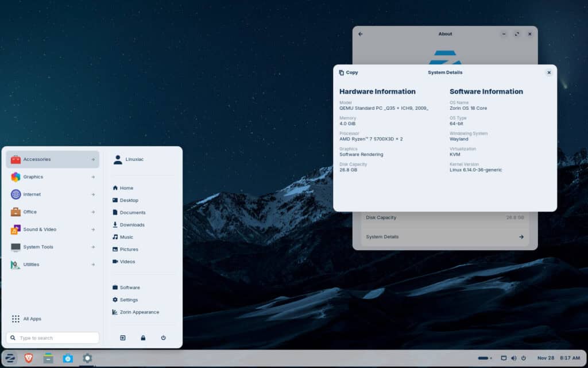Open the System Details row in the About window

[x=445, y=236]
